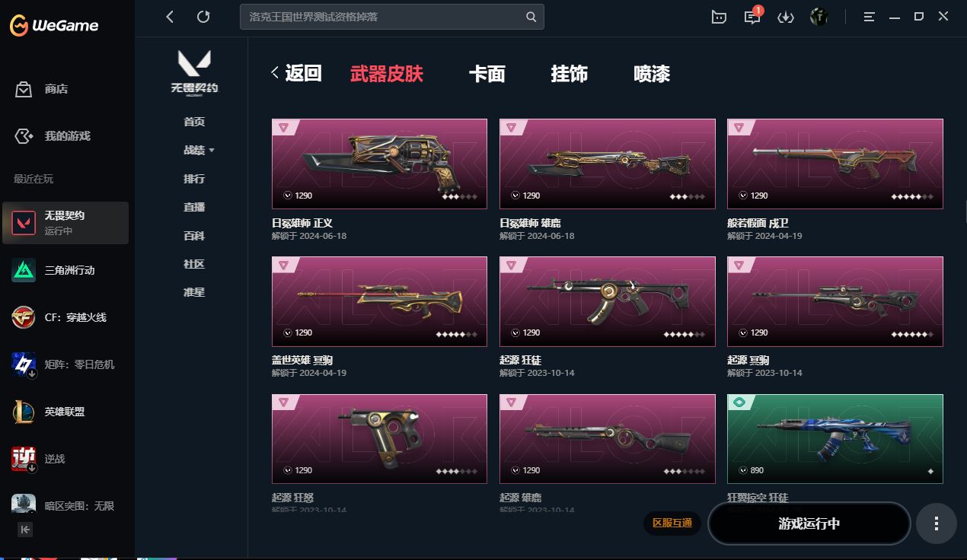Viewport: 967px width, 560px height.
Task: Click the user avatar in the top bar
Action: click(x=819, y=17)
